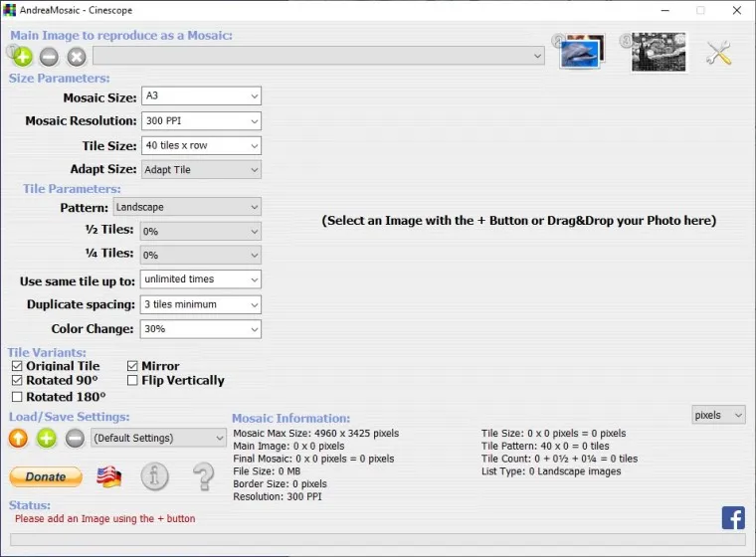Click Resolution: 300 PPI info line
Image resolution: width=756 pixels, height=557 pixels.
[278, 496]
